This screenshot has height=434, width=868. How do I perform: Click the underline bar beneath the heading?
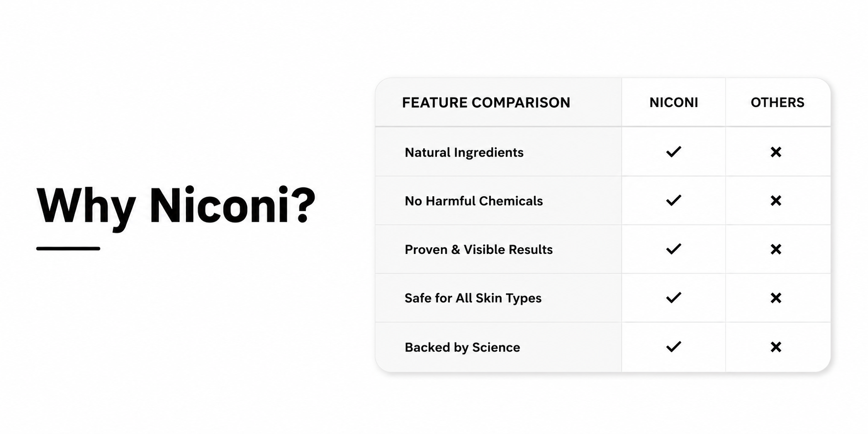[x=68, y=249]
